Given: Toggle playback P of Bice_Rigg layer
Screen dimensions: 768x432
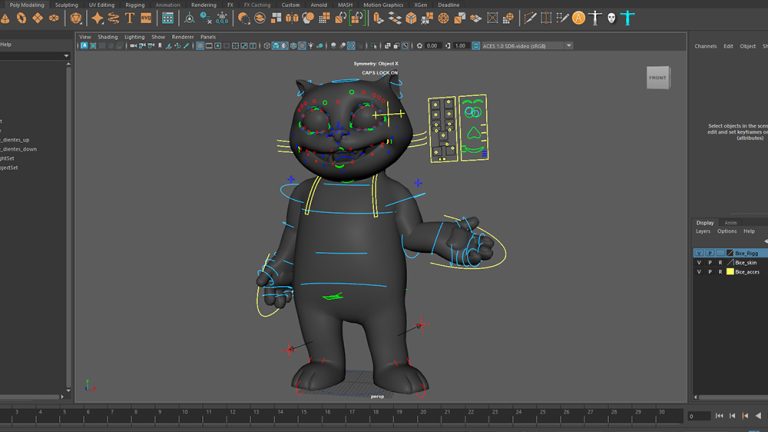Looking at the screenshot, I should point(710,253).
